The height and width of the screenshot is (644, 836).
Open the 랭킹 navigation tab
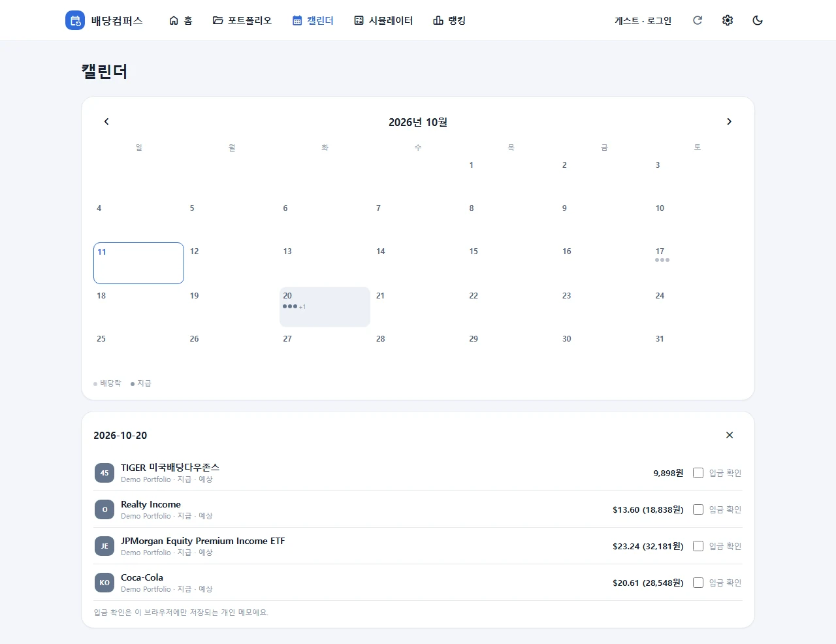[449, 20]
